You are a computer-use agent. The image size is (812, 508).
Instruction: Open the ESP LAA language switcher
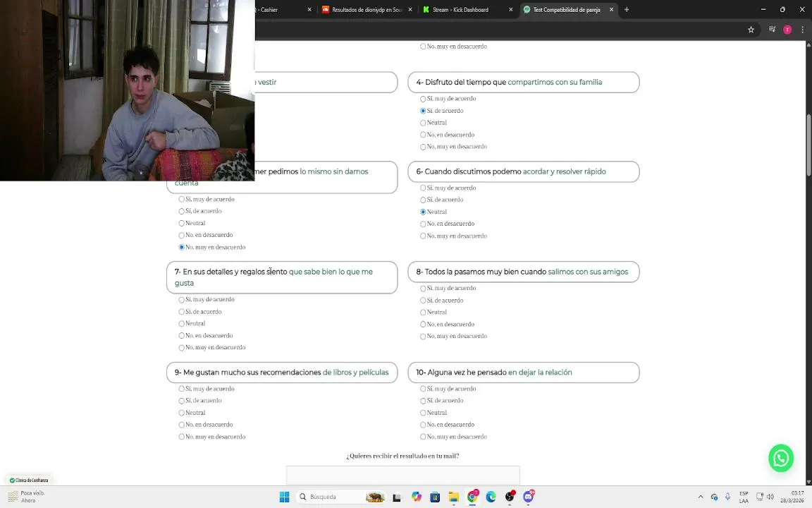[744, 497]
